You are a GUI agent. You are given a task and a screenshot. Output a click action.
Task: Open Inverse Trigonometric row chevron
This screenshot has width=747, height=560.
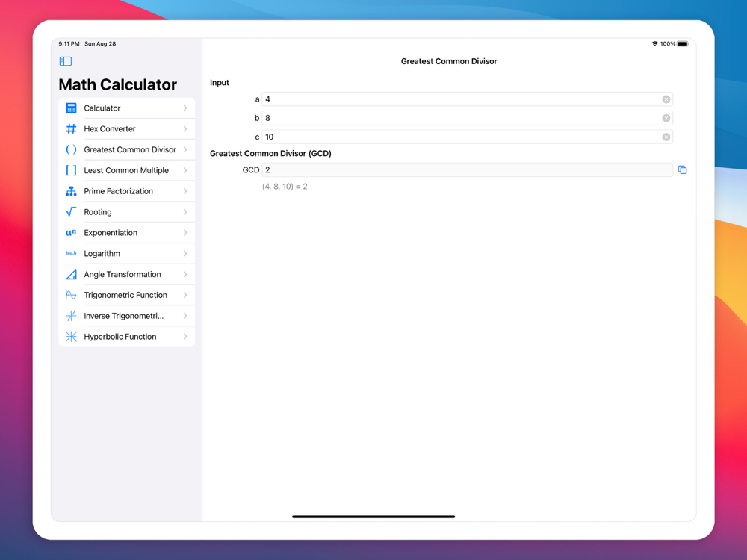point(185,316)
